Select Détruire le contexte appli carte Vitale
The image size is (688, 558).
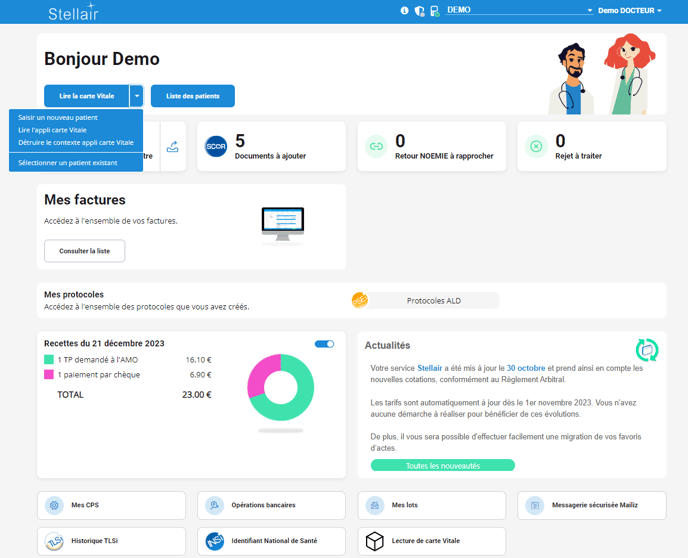pos(75,142)
